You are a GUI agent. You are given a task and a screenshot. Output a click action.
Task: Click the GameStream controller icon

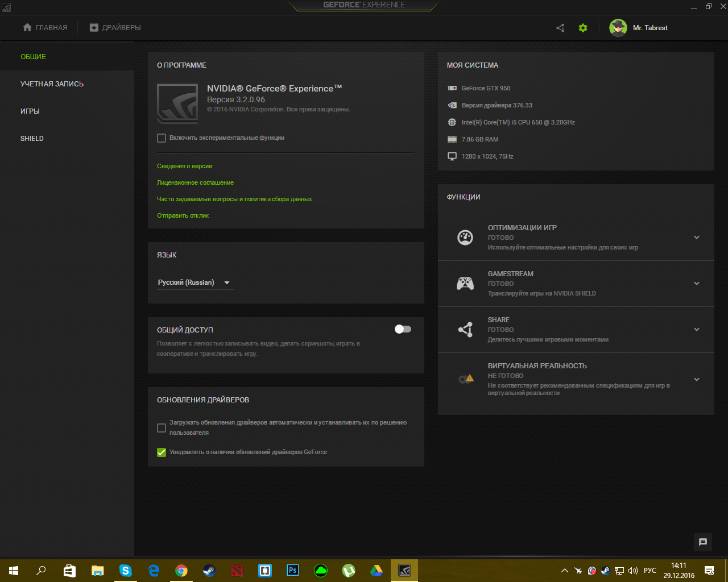point(465,283)
